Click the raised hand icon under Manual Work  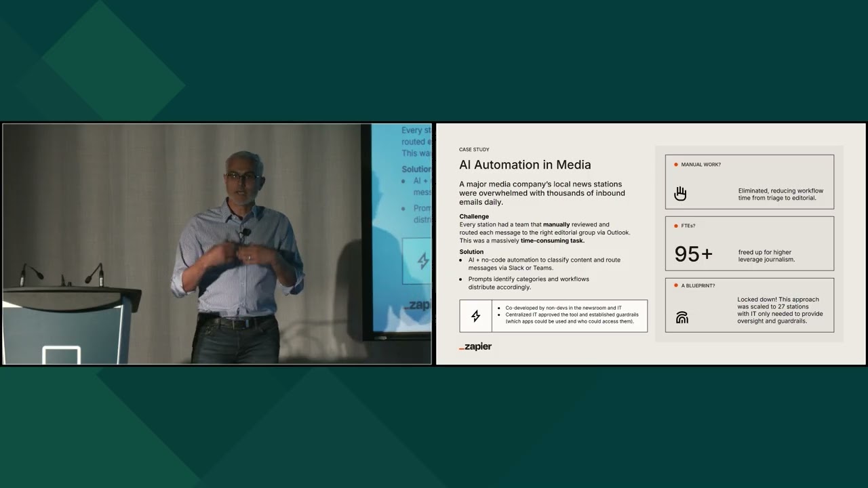click(x=680, y=194)
